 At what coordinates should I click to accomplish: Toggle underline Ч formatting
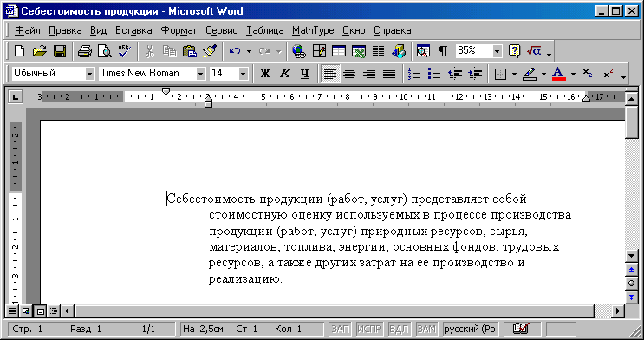coord(304,74)
